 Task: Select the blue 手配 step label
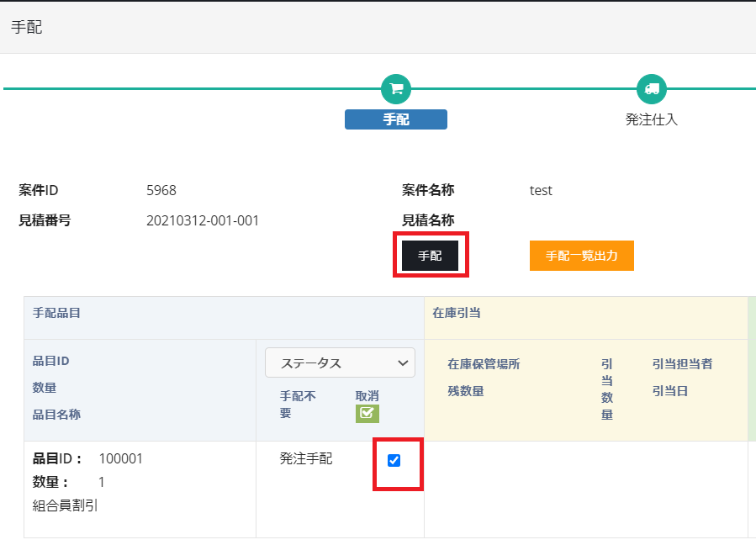[396, 119]
